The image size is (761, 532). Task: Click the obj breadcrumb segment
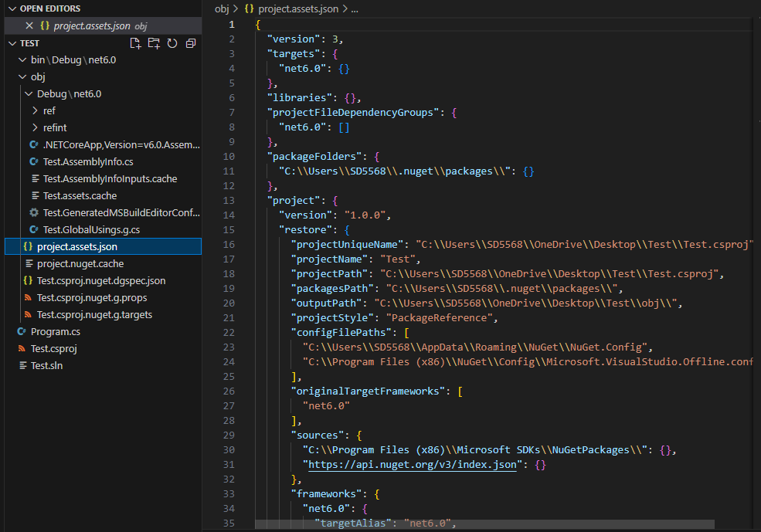click(222, 8)
